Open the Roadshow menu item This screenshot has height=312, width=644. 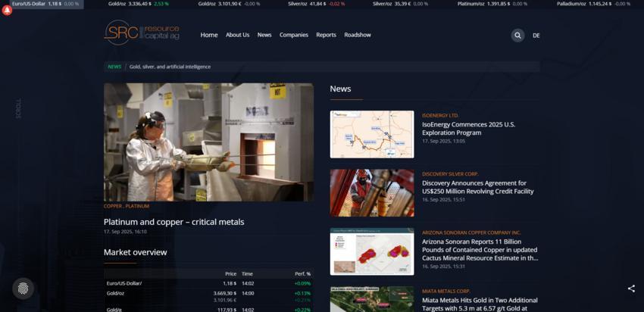pyautogui.click(x=358, y=35)
